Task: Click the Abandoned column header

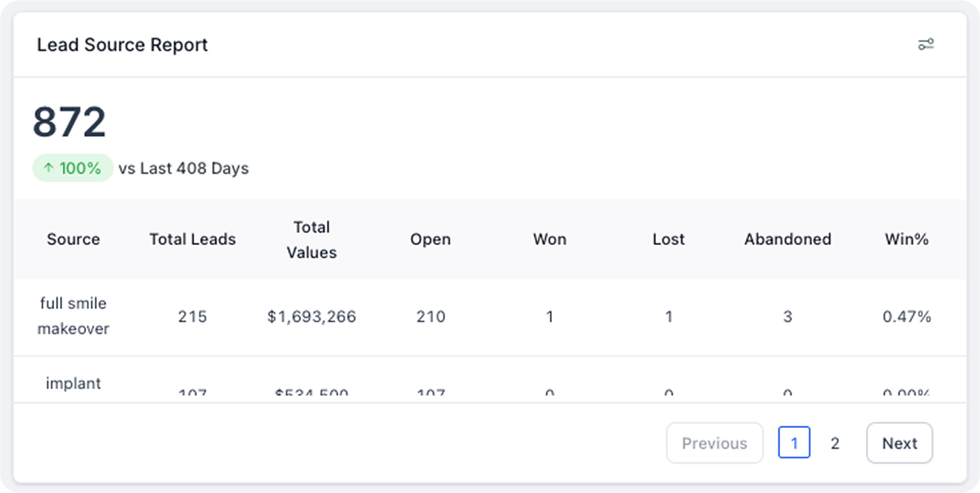Action: (787, 239)
